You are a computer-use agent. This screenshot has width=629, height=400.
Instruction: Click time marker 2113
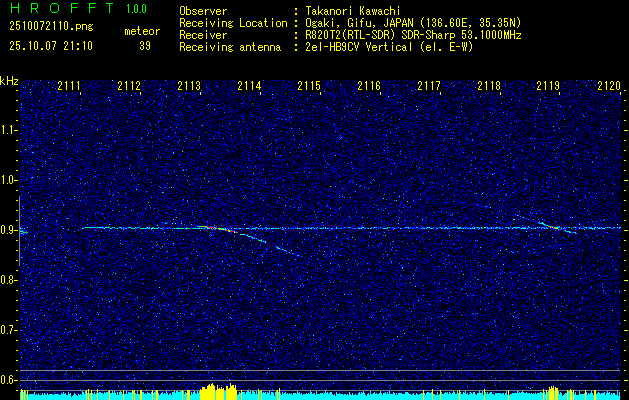(x=189, y=86)
